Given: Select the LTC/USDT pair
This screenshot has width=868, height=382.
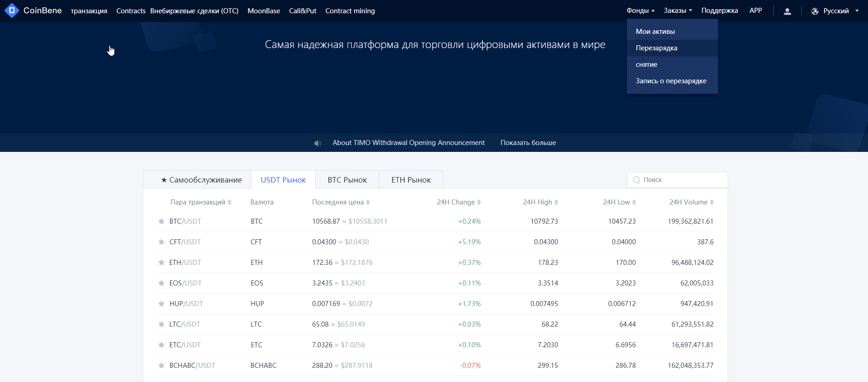Looking at the screenshot, I should pos(185,324).
